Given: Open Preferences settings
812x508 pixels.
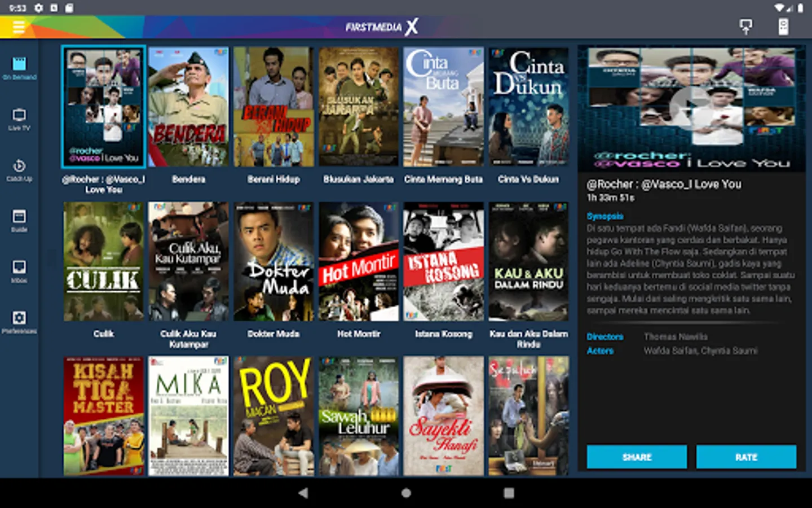Looking at the screenshot, I should coord(19,323).
